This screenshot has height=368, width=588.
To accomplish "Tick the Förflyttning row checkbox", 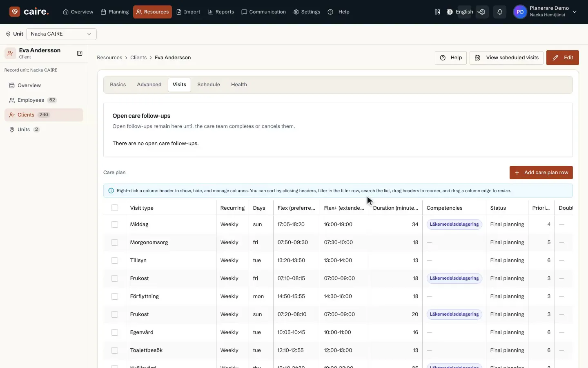I will (x=115, y=296).
